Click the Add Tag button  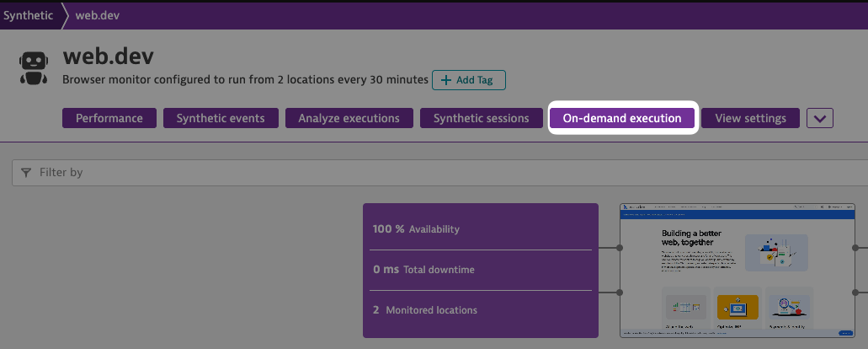(468, 80)
